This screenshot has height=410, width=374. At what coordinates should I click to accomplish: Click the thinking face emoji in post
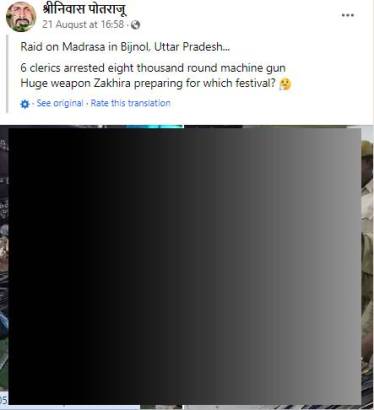[285, 84]
